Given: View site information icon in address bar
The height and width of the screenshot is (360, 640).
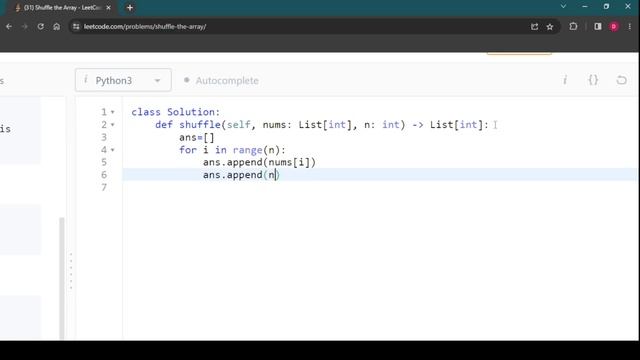Looking at the screenshot, I should click(76, 27).
